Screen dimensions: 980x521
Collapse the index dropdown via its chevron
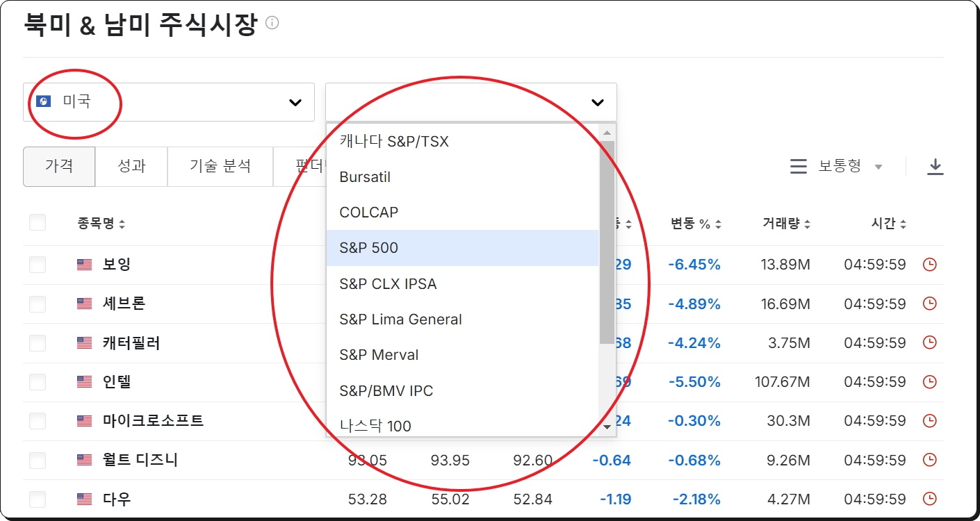coord(598,103)
